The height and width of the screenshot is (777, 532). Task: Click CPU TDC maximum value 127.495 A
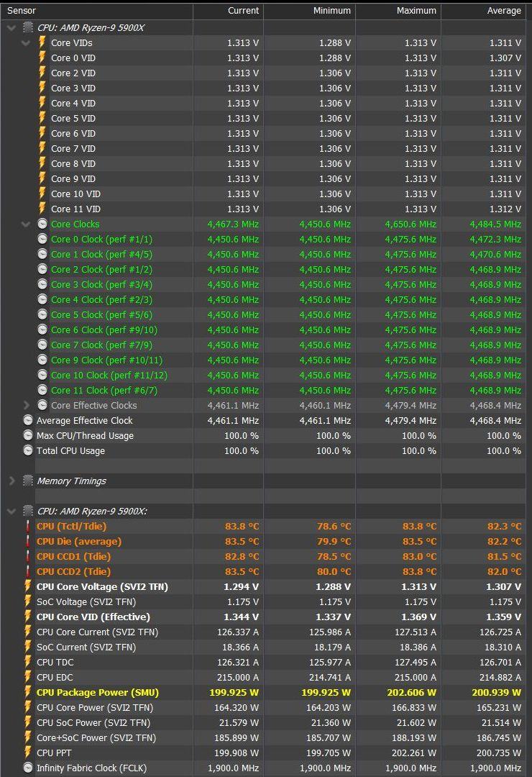click(x=414, y=662)
